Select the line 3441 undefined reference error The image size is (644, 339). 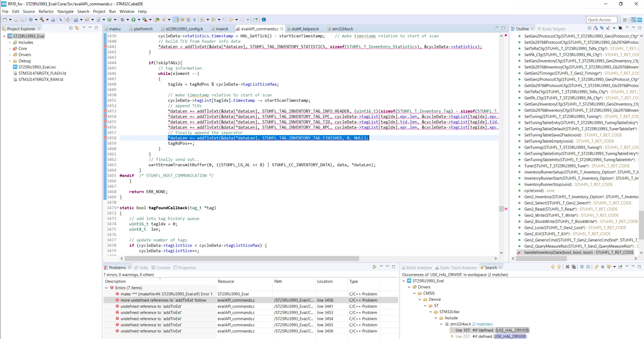(x=251, y=306)
